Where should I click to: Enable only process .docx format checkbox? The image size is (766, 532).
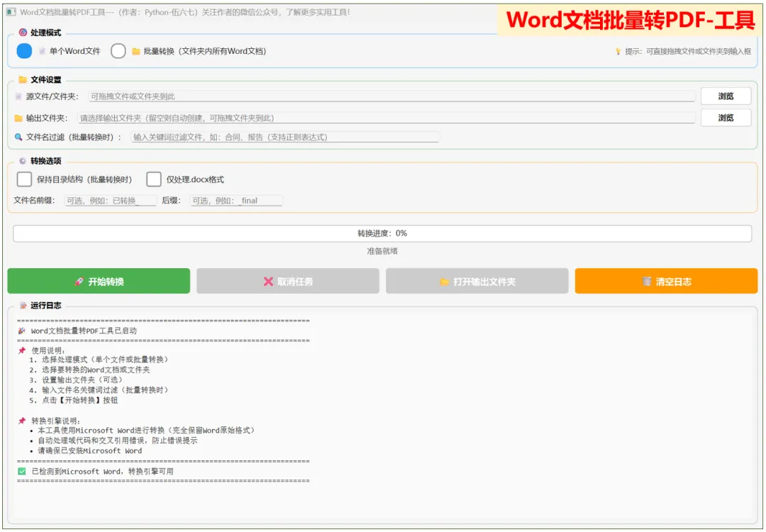click(153, 179)
